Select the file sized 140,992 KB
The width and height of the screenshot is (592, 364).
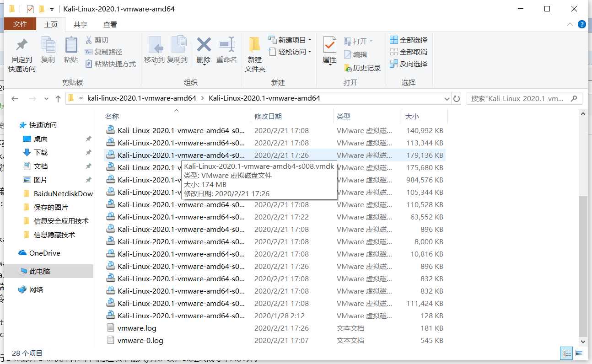(x=274, y=130)
